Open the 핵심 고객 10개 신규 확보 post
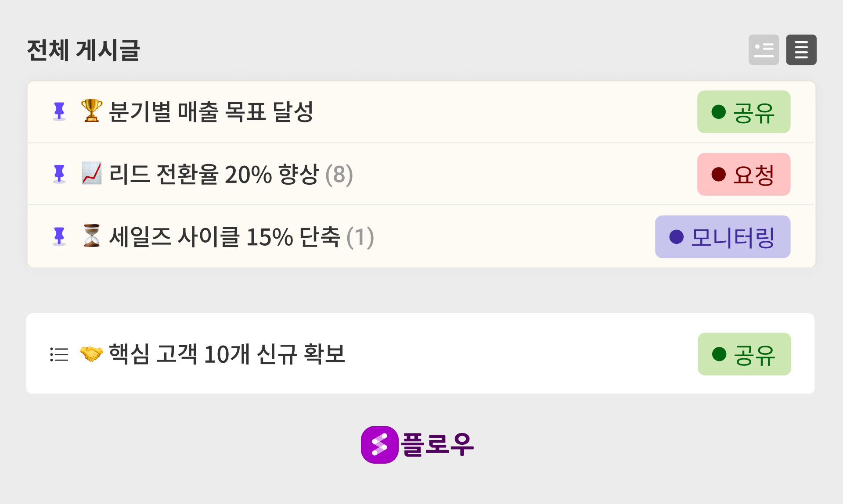 pyautogui.click(x=227, y=354)
